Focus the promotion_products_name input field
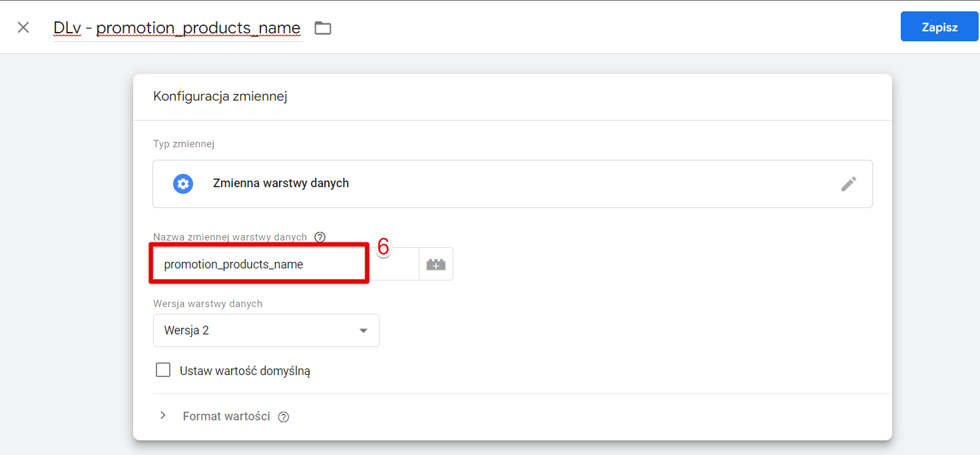 (x=259, y=264)
